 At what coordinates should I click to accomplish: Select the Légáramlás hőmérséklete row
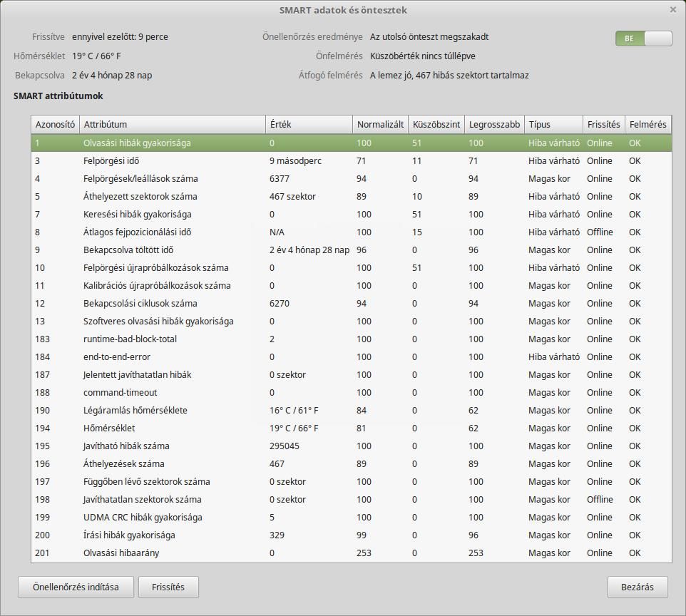[x=352, y=411]
